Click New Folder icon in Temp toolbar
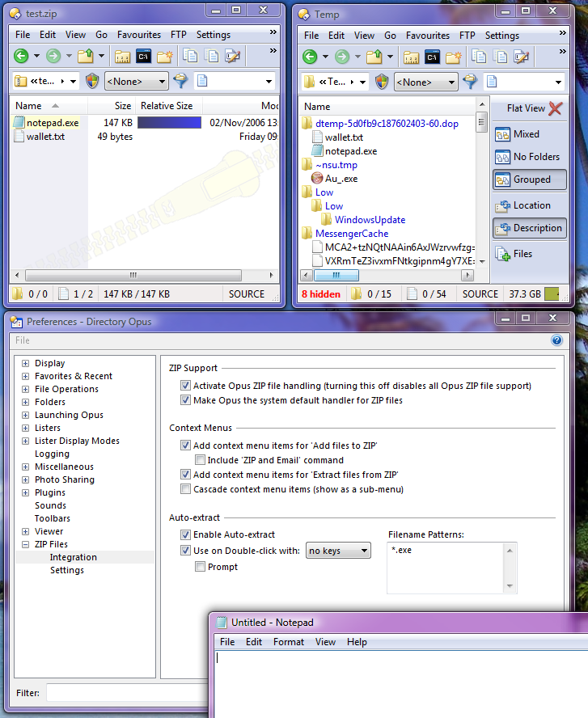Viewport: 588px width, 718px height. point(454,57)
